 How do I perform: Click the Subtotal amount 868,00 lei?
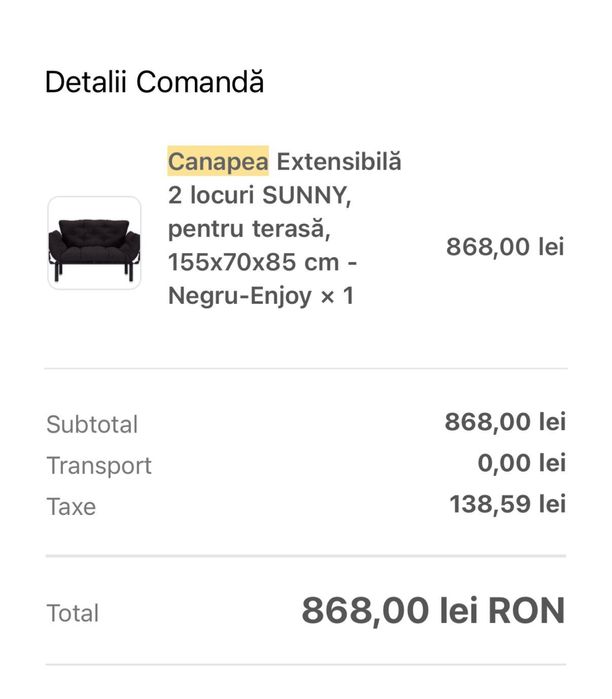(x=505, y=422)
